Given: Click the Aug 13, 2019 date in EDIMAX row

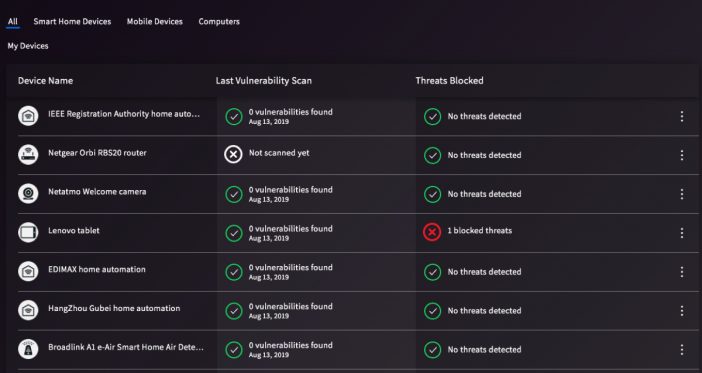Looking at the screenshot, I should tap(269, 277).
